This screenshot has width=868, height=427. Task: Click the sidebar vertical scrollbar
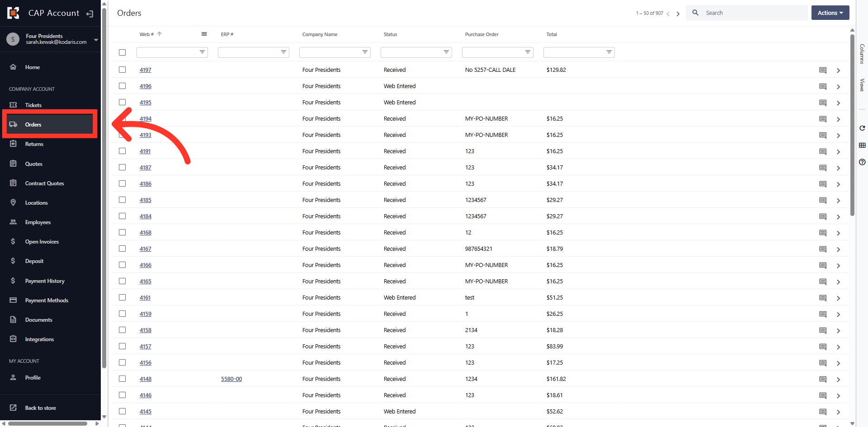point(104,188)
